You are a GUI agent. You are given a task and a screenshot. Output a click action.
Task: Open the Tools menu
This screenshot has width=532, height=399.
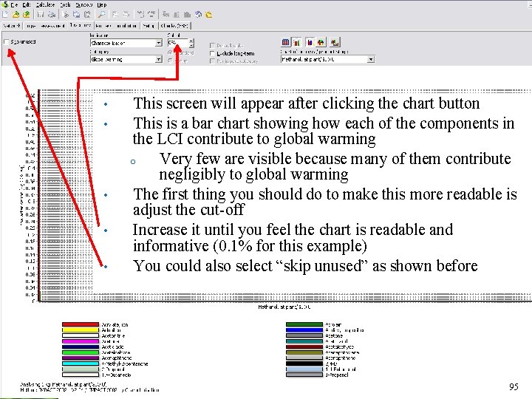point(65,4)
